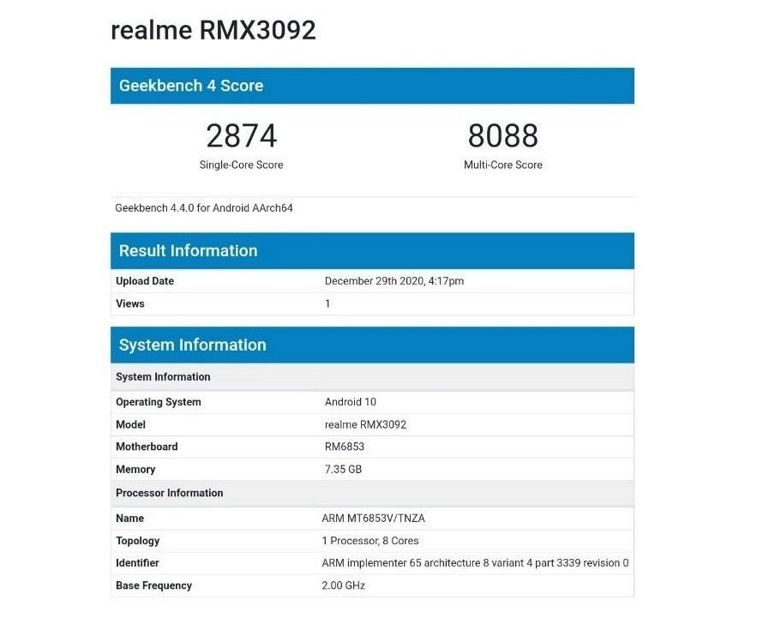Viewport: 772px width, 619px height.
Task: Click the Memory row label
Action: (x=135, y=469)
